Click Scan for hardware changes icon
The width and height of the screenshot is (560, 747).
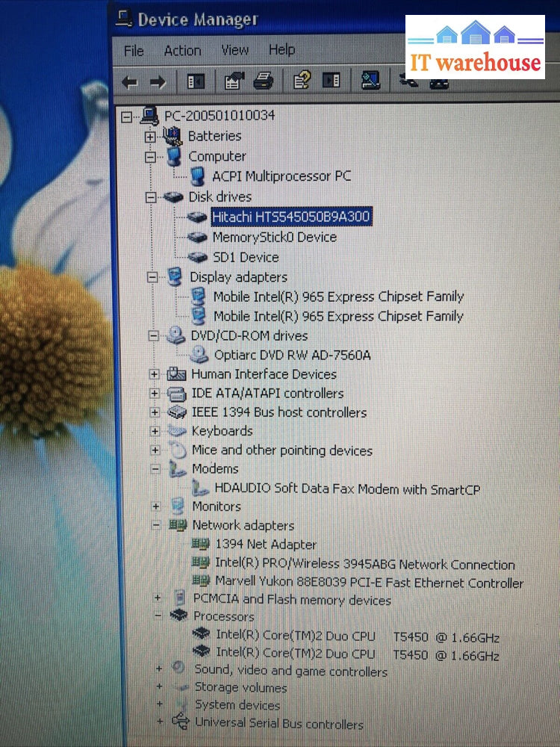coord(370,79)
